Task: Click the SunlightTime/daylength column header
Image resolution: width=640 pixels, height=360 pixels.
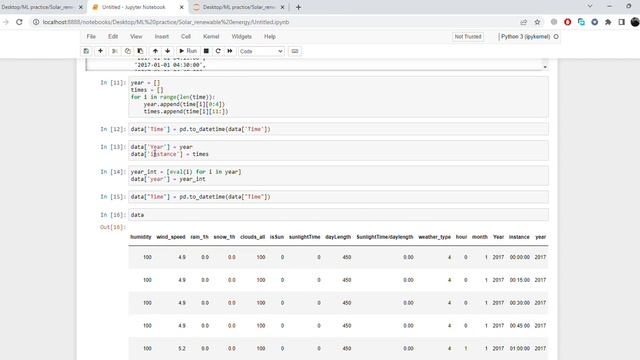Action: coord(385,237)
